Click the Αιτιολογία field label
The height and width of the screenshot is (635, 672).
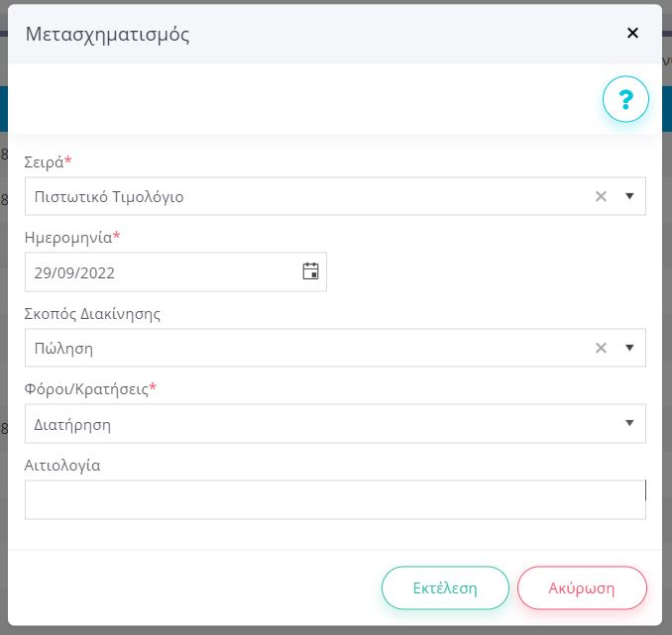point(62,465)
